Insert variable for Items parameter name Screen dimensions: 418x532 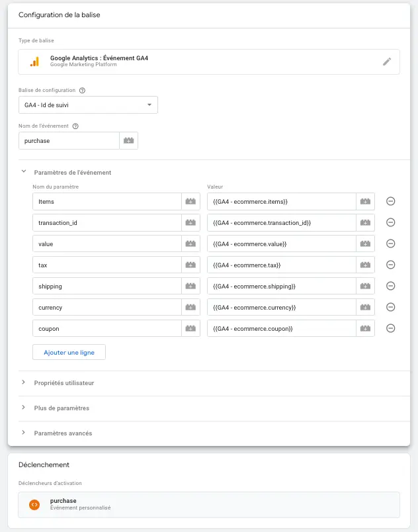190,202
